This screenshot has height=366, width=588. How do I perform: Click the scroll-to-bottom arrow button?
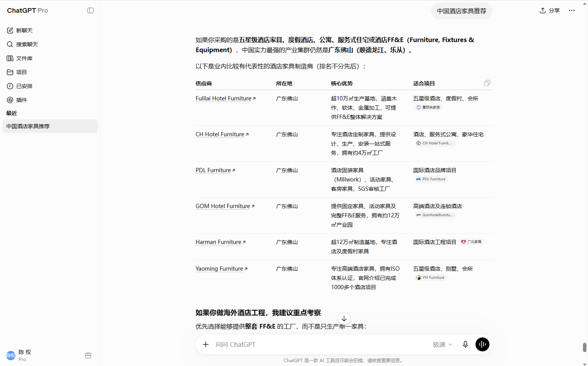point(344,319)
